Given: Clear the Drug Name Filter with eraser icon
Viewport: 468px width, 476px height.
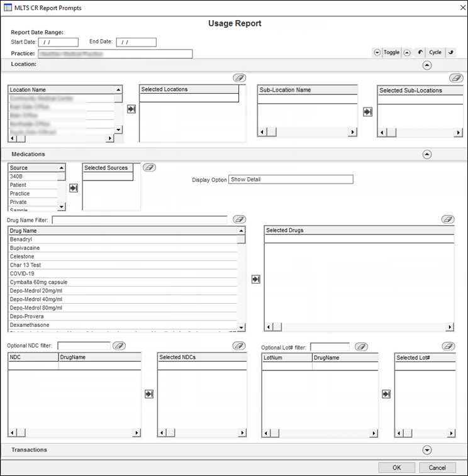Looking at the screenshot, I should (x=239, y=219).
